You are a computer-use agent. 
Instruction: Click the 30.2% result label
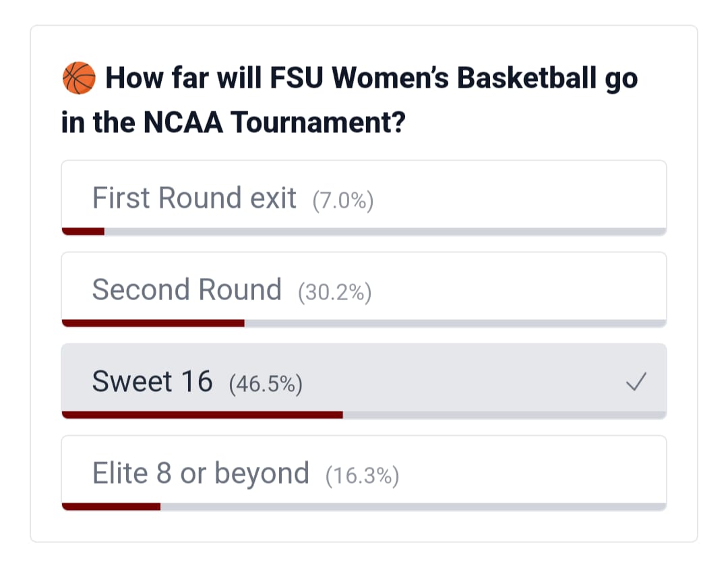[x=335, y=292]
